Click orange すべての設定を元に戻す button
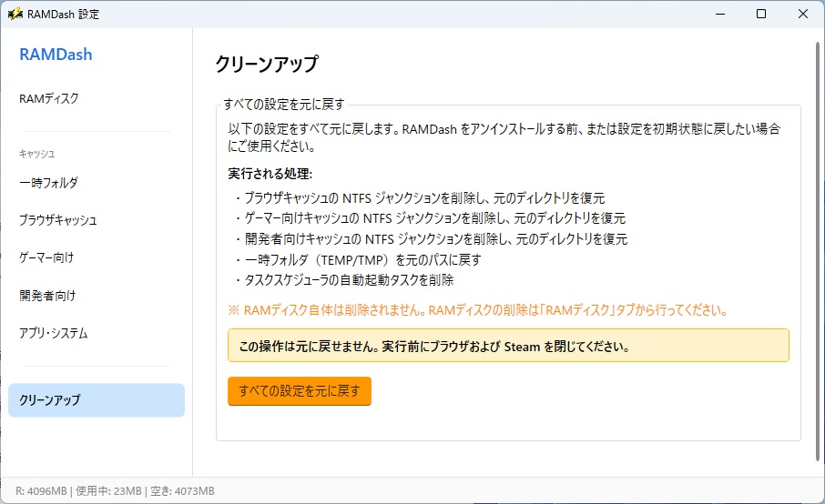 [x=300, y=391]
